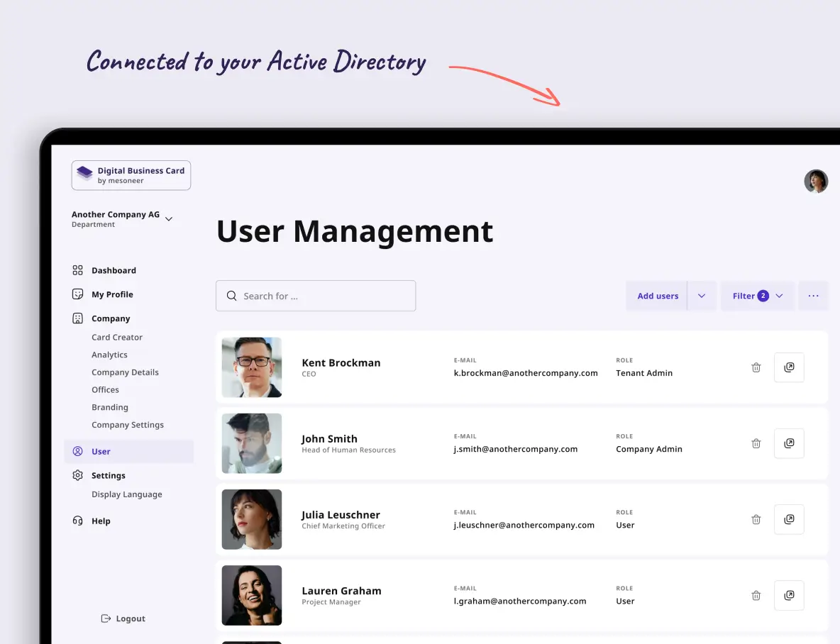Open the profile avatar at top right
Screen dimensions: 840x644
(816, 181)
